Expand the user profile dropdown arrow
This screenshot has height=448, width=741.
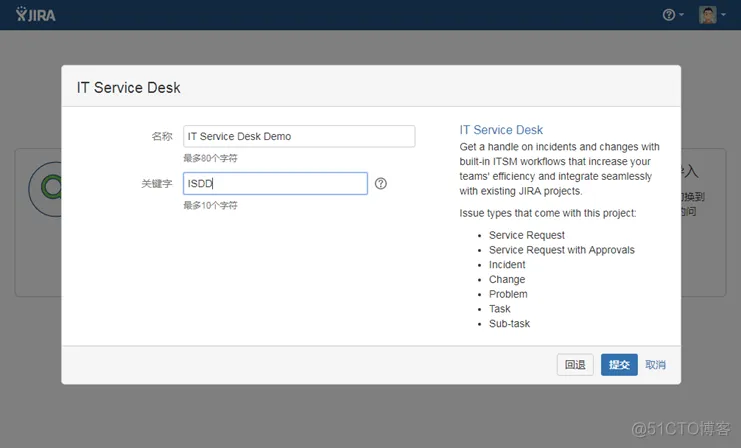pos(723,15)
